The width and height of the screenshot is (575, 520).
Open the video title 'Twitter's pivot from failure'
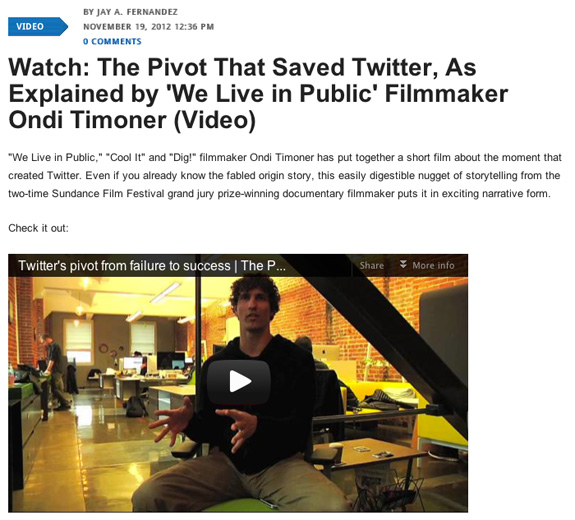pyautogui.click(x=152, y=265)
